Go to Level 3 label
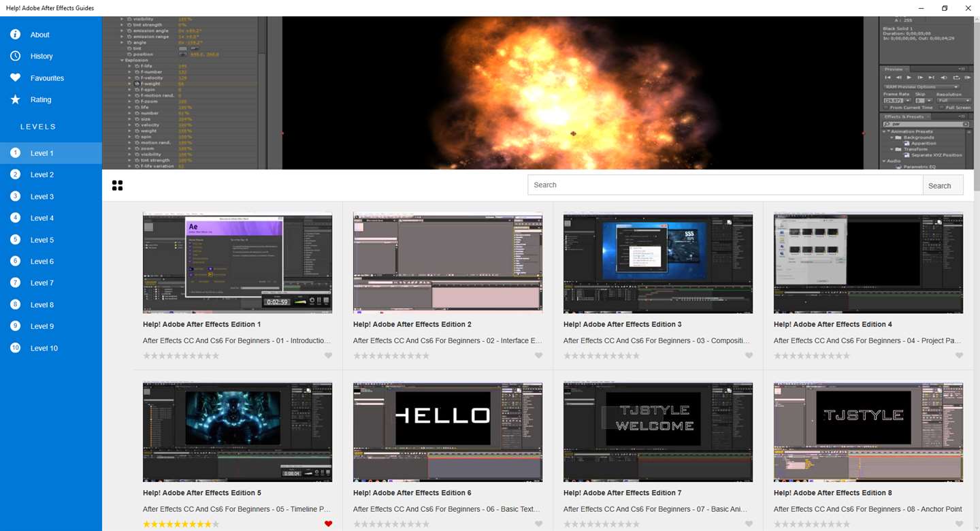This screenshot has height=531, width=980. [42, 197]
